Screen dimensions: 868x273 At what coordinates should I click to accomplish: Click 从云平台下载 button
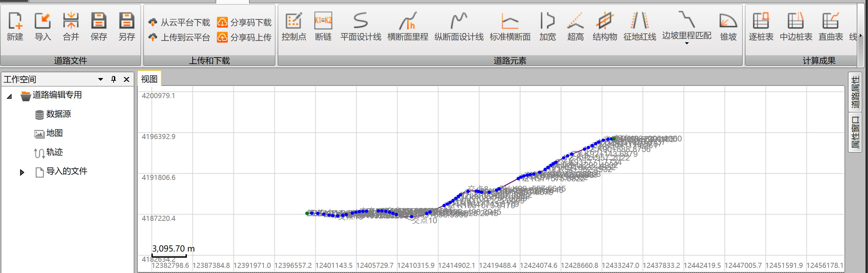180,22
